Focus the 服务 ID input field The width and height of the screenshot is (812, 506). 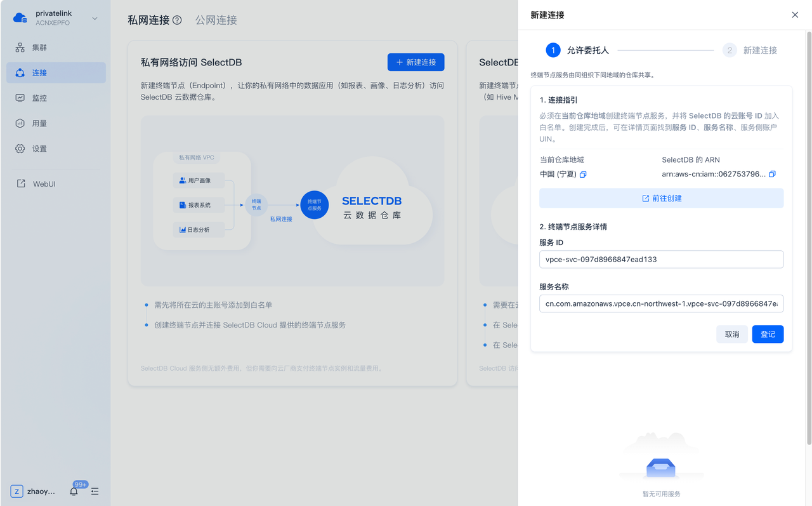(x=662, y=259)
